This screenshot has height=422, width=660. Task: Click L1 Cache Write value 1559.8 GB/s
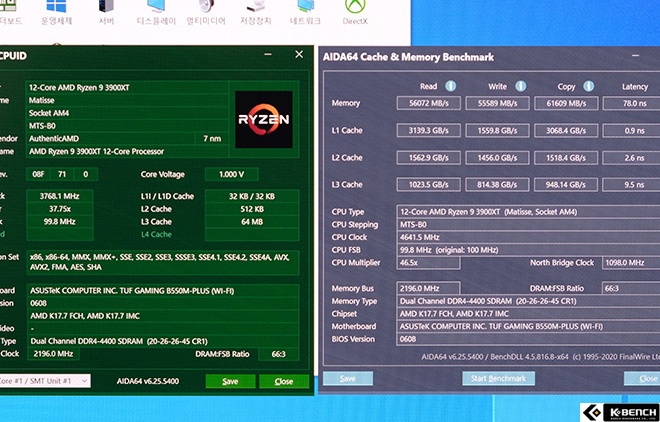pyautogui.click(x=497, y=130)
